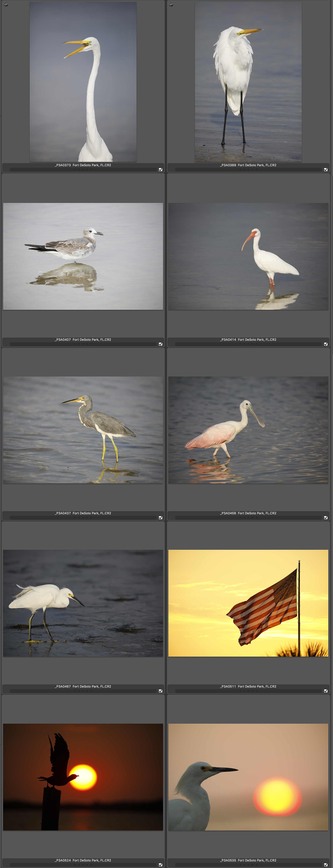Click the filename '_P3A0389 Fort DeSoto Park, FL.CR2'
This screenshot has height=868, width=333.
click(248, 165)
